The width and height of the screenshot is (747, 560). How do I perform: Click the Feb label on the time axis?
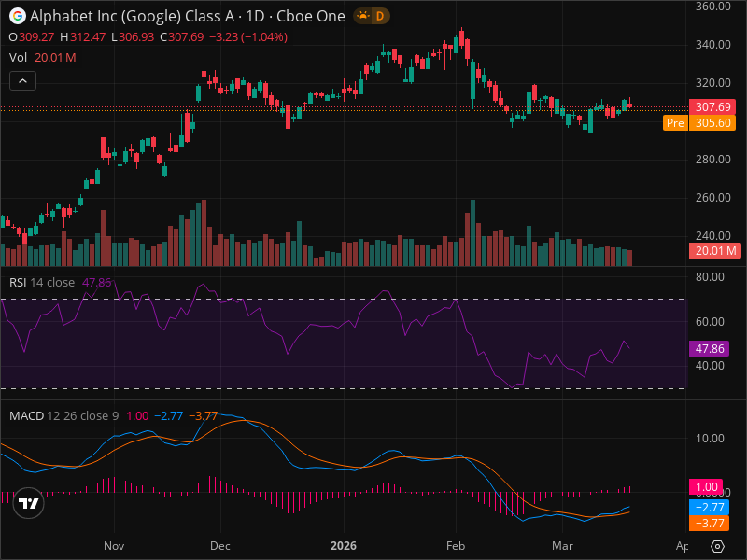pos(456,546)
